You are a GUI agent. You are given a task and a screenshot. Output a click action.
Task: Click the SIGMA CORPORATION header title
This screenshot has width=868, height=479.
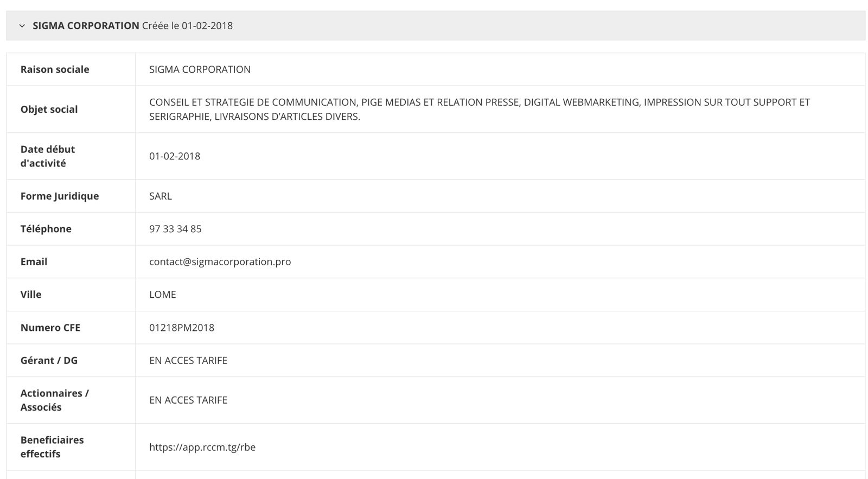tap(86, 25)
